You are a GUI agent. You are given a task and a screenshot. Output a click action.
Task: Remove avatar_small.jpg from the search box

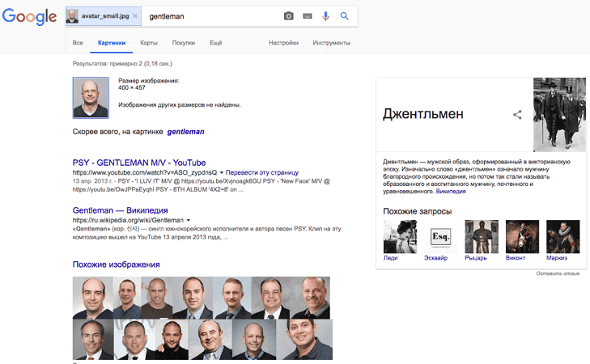pos(135,16)
